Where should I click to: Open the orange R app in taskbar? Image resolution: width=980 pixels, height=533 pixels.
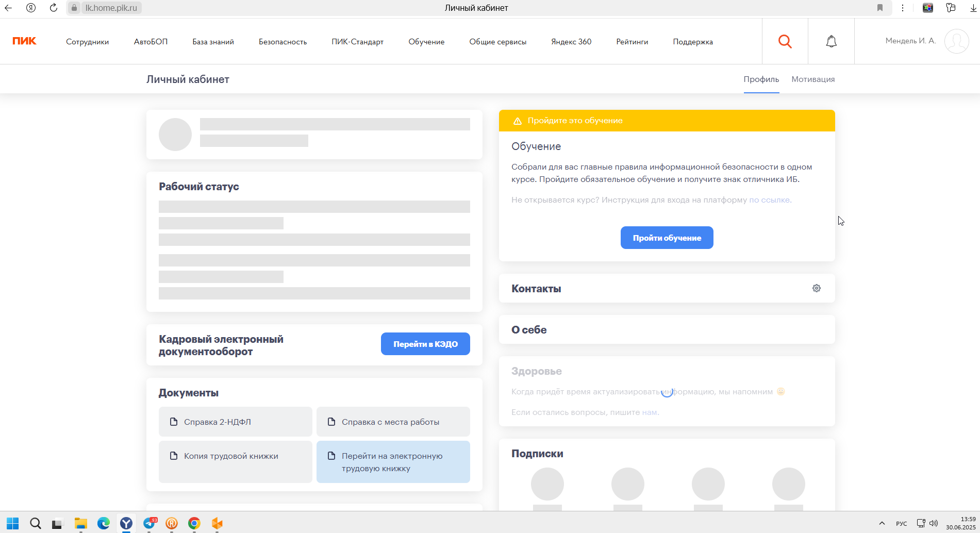pos(172,523)
